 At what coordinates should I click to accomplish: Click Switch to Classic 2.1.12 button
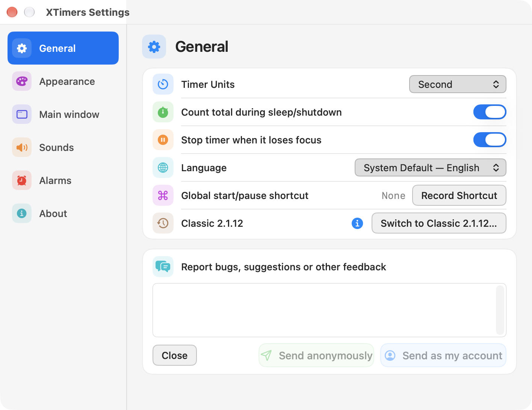[x=439, y=223]
